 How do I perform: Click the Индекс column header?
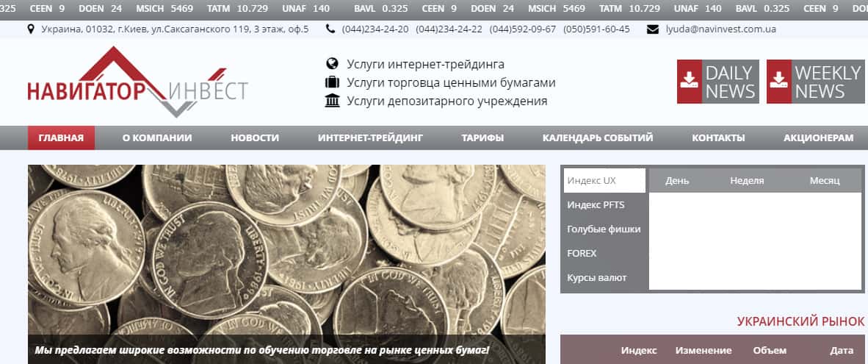pyautogui.click(x=639, y=351)
